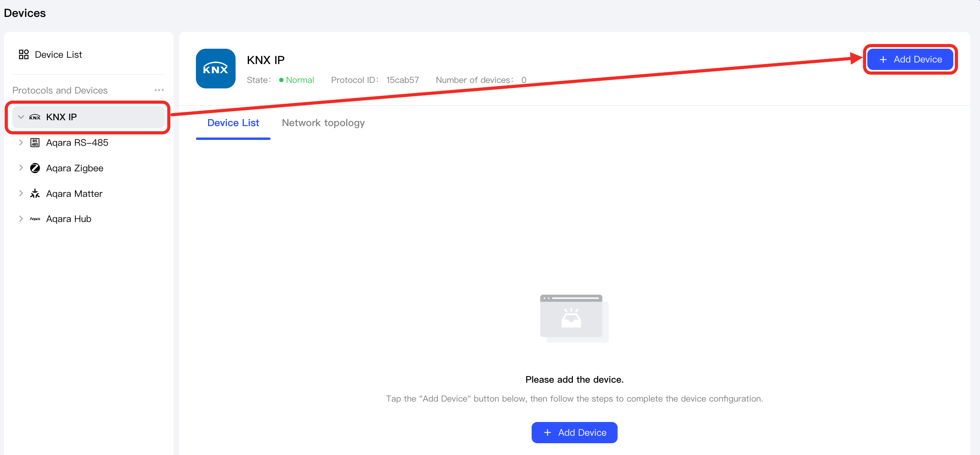Screen dimensions: 980x455
Task: Click the Matter protocol icon
Action: [x=35, y=193]
